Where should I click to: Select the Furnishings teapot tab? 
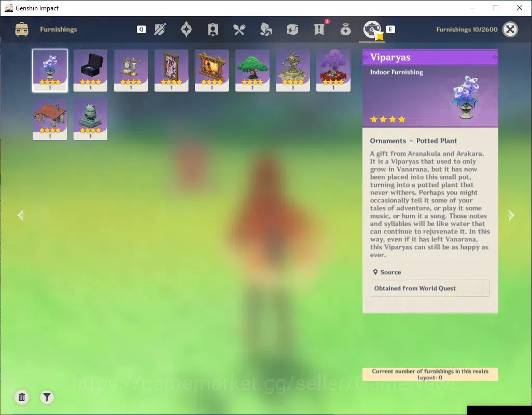pyautogui.click(x=372, y=30)
